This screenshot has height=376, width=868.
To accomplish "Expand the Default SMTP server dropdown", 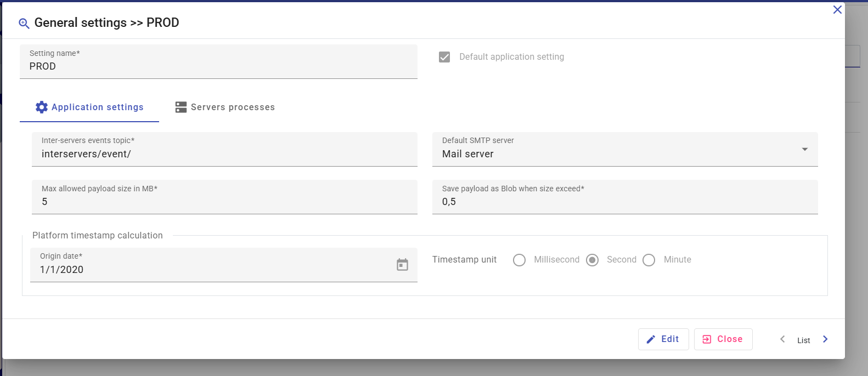I will (804, 150).
